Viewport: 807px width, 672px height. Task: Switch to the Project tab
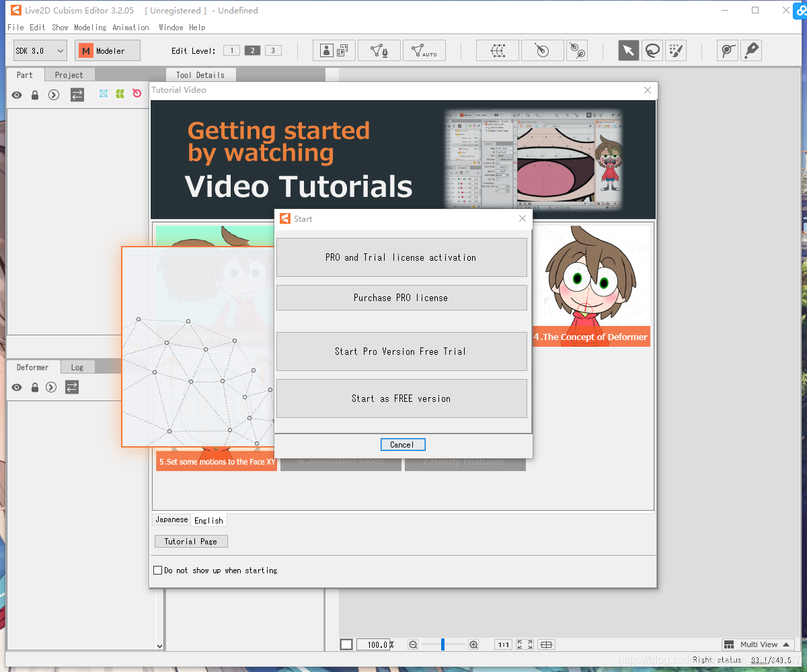(69, 75)
